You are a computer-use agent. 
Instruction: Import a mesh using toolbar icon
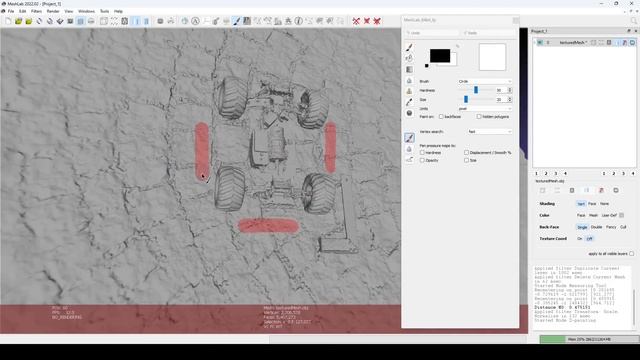tap(29, 21)
